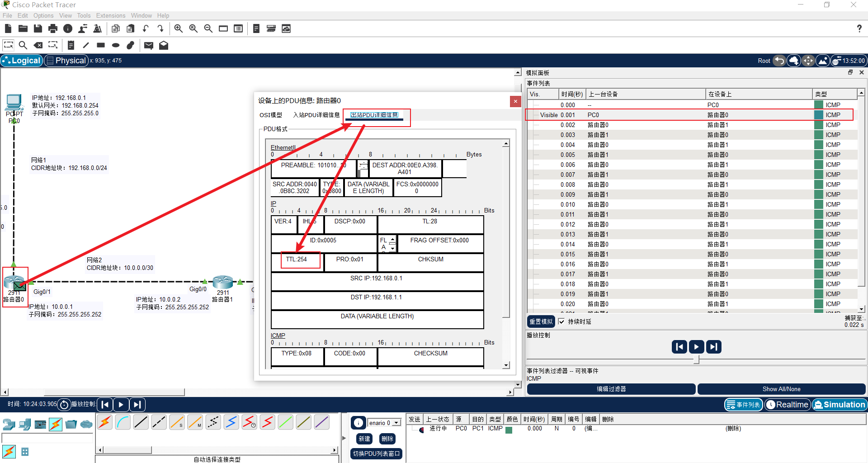Click the FLAG field spinner up arrow
The height and width of the screenshot is (463, 868).
click(x=392, y=239)
